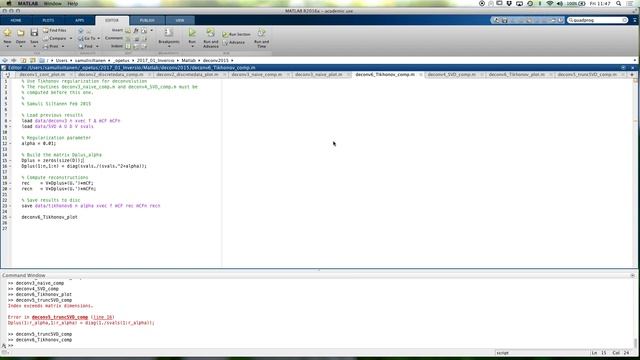Viewport: 640px width, 360px height.
Task: Click the Search Documentation field
Action: tap(598, 20)
